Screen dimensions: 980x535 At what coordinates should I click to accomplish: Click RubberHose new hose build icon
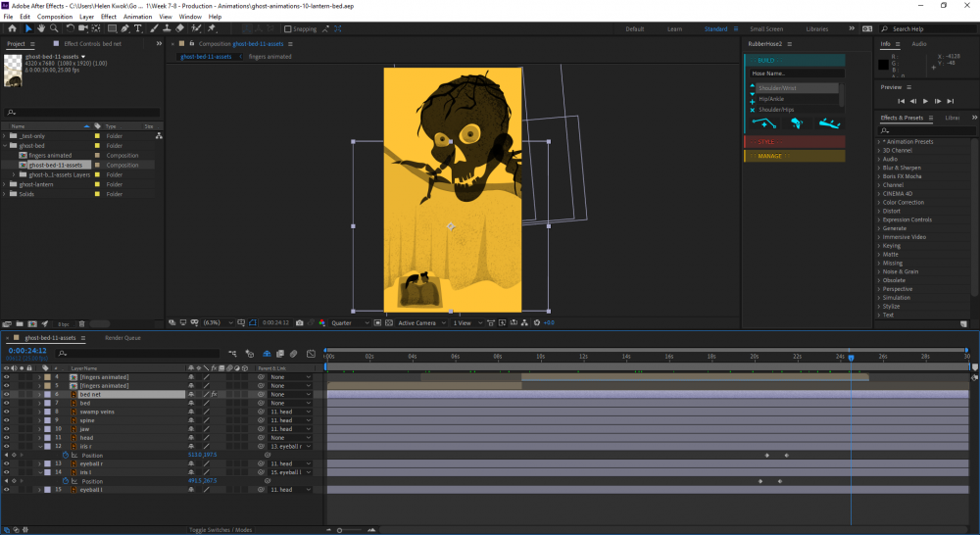pos(763,123)
